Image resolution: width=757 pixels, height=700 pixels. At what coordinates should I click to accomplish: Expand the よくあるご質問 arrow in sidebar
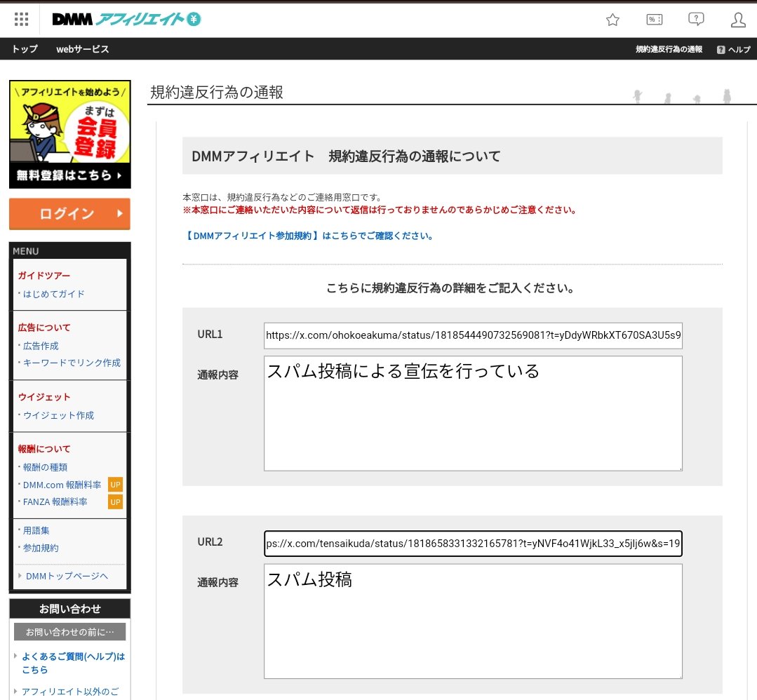[15, 657]
